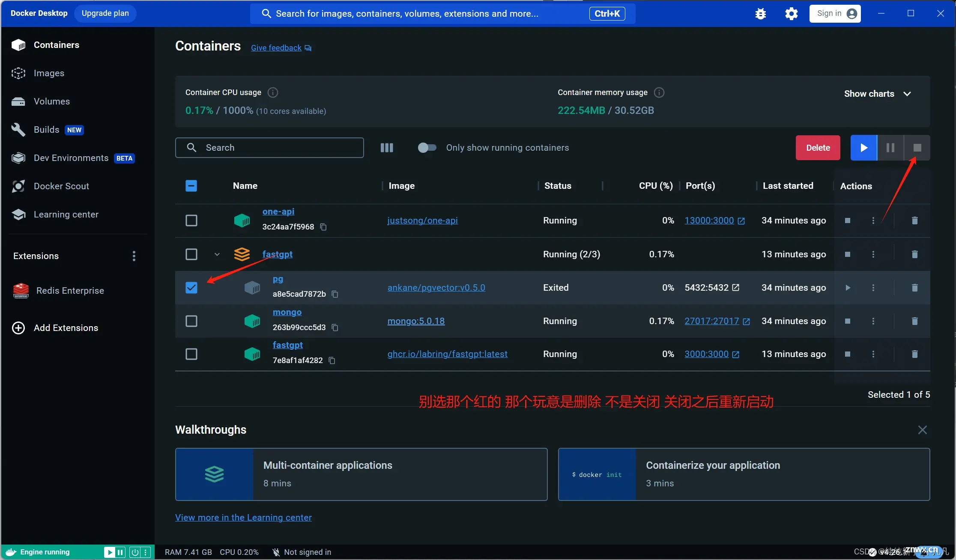
Task: Open more actions for pg container
Action: 873,288
